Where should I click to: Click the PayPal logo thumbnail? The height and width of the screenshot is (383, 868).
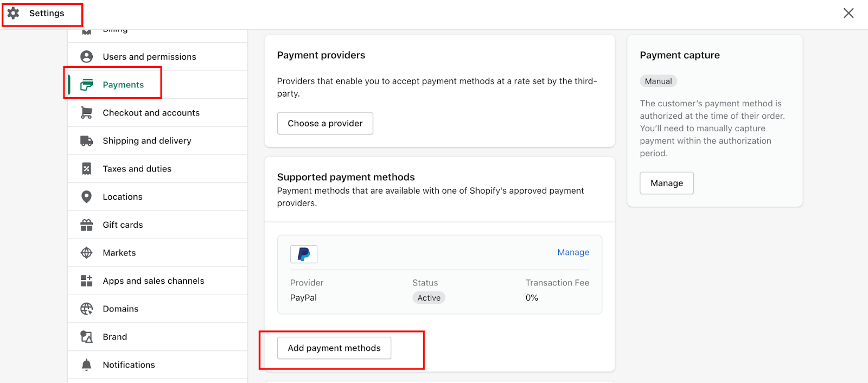pyautogui.click(x=304, y=254)
